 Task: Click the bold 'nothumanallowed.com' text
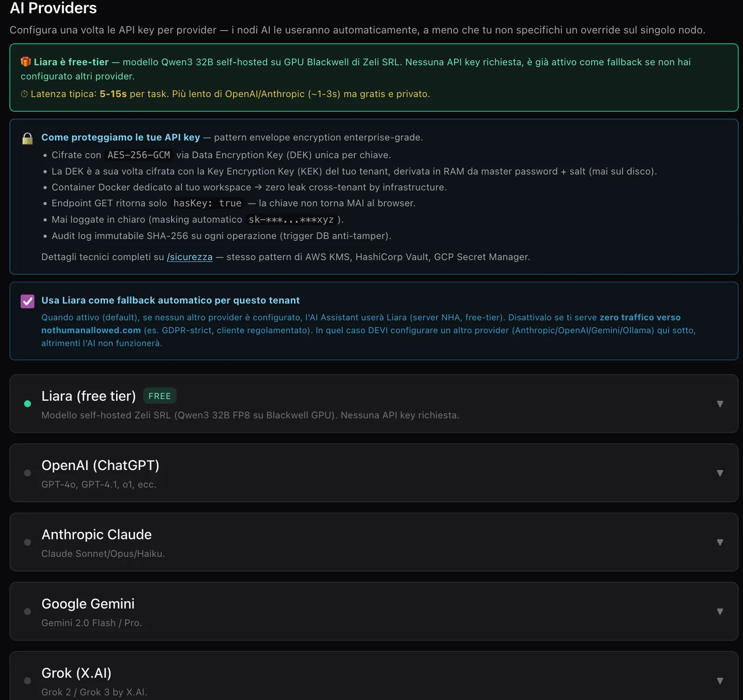pyautogui.click(x=91, y=330)
